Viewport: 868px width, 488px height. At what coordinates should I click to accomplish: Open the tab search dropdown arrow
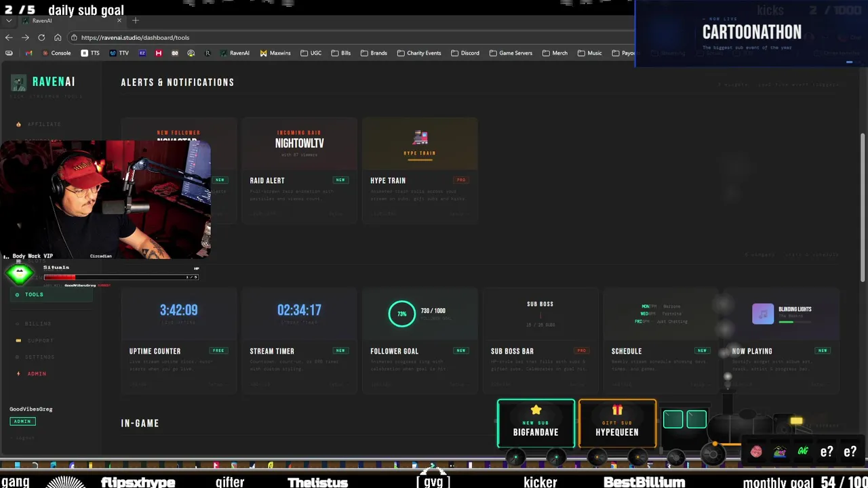(9, 20)
